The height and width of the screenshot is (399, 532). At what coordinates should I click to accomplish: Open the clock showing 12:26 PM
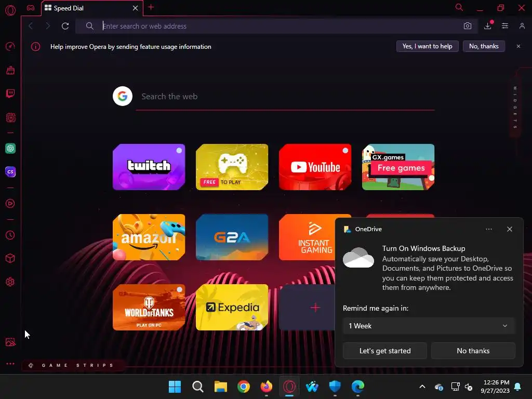click(495, 387)
